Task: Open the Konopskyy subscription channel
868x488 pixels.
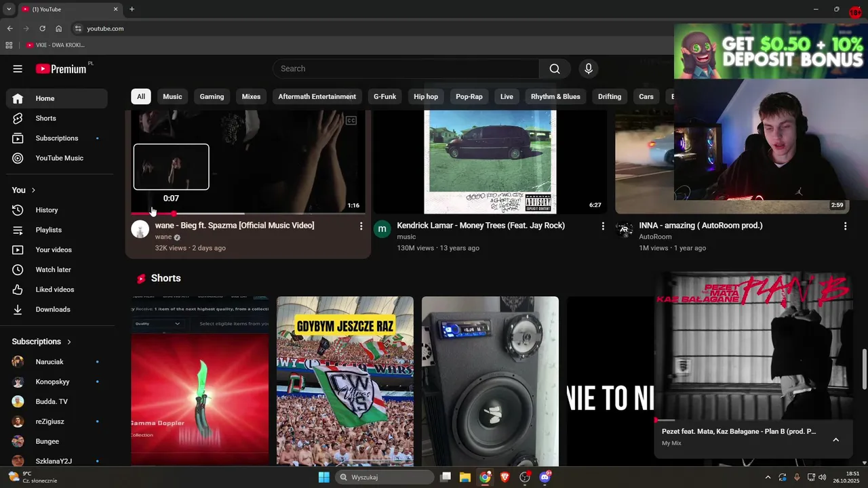Action: [x=57, y=382]
